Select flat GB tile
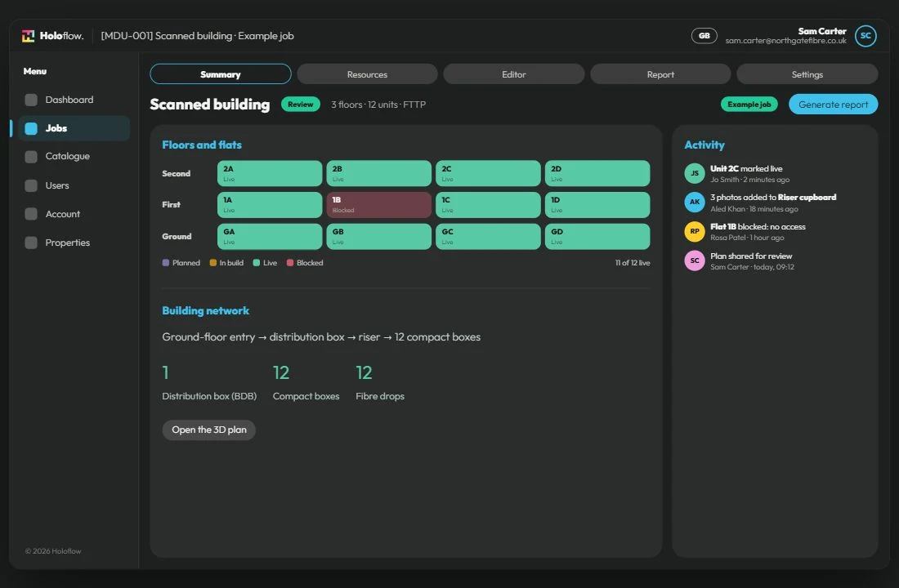This screenshot has width=899, height=588. [x=379, y=236]
